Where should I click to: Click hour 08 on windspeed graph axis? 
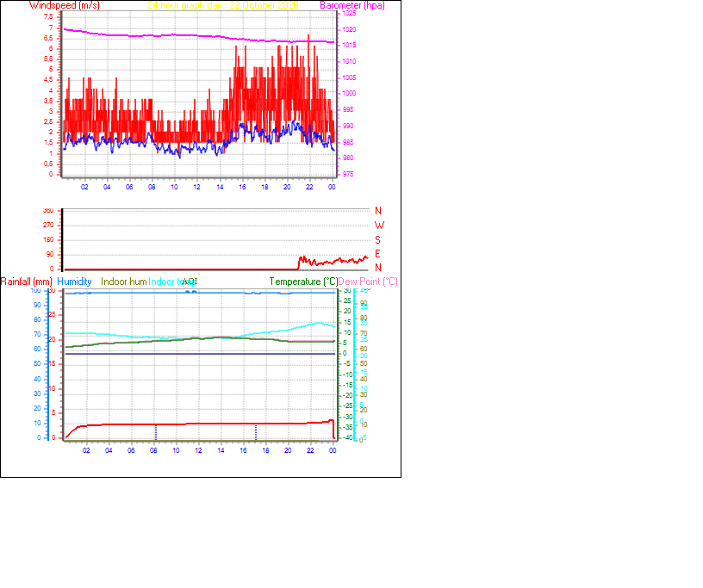(152, 187)
